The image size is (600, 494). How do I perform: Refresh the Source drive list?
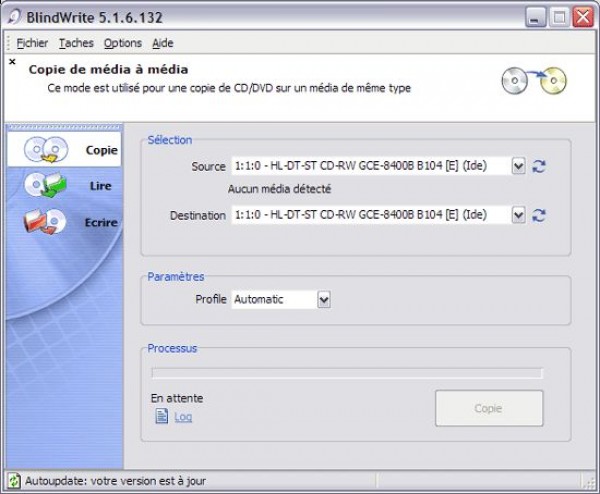tap(539, 166)
